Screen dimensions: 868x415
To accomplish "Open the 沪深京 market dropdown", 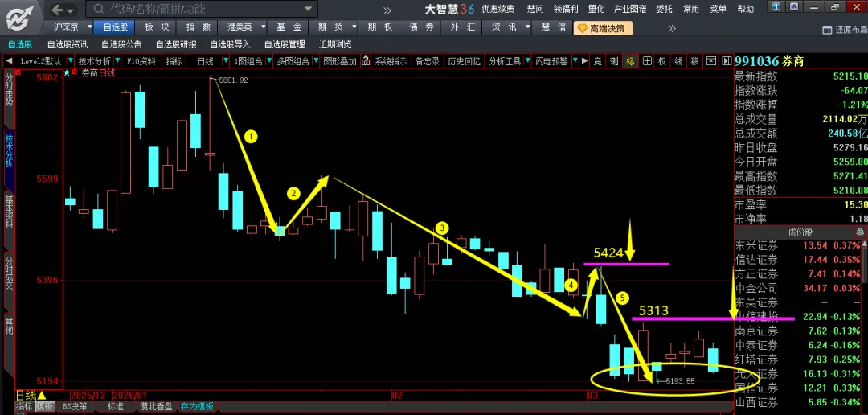I will click(90, 27).
